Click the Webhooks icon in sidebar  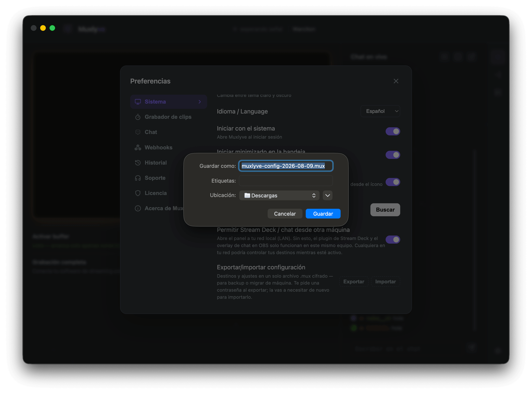point(138,147)
